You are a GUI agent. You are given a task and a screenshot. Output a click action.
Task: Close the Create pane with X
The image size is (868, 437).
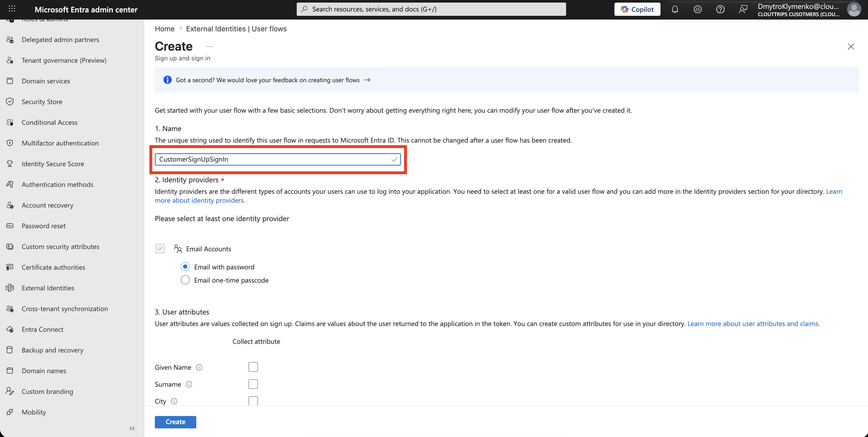click(x=850, y=47)
